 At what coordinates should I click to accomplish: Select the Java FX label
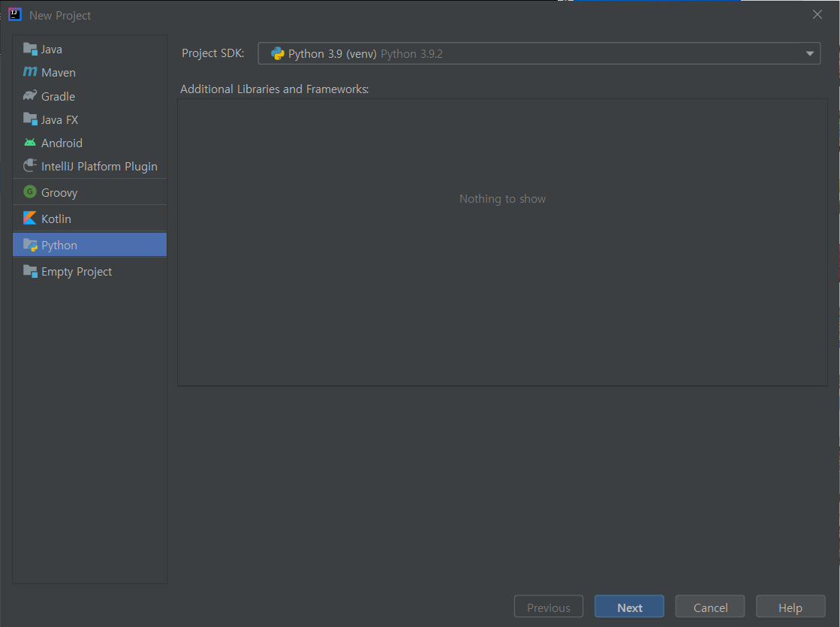click(60, 119)
